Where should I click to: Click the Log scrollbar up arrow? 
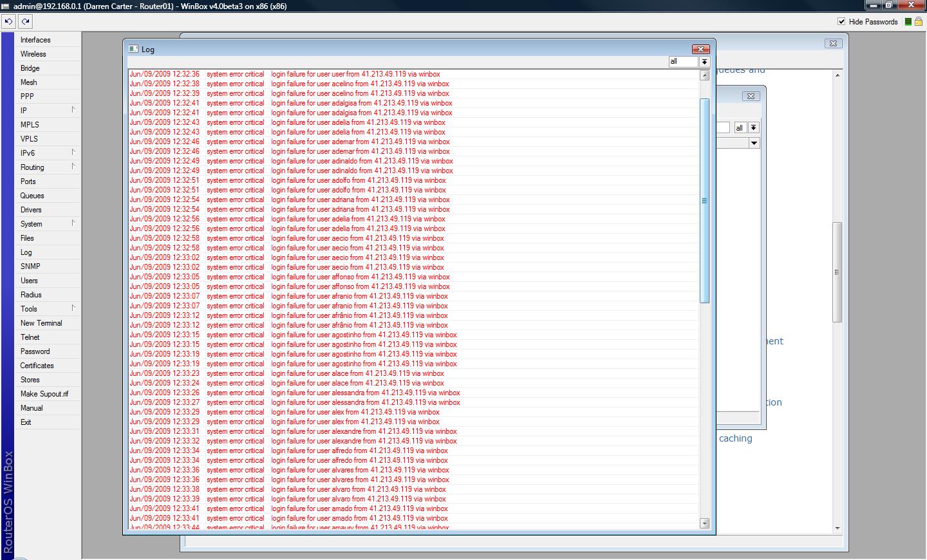(x=704, y=75)
